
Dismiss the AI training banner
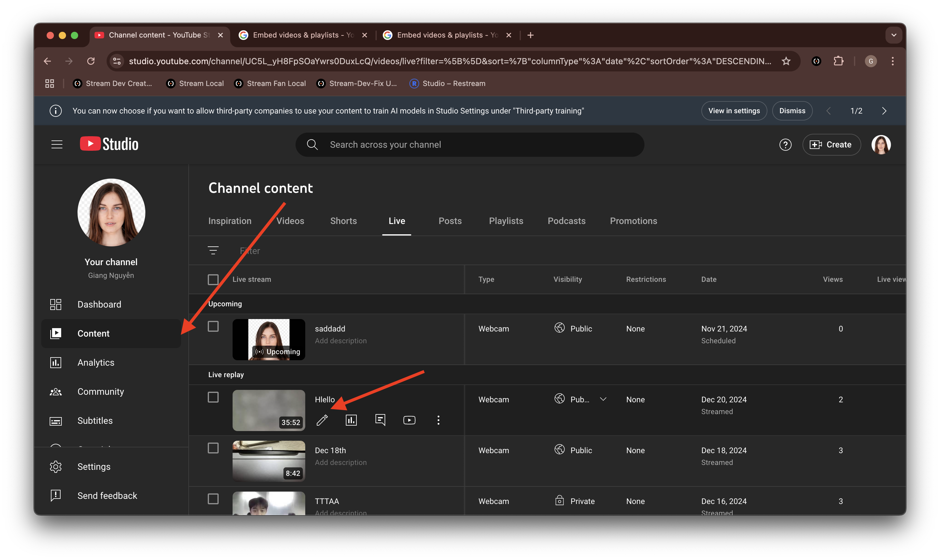point(792,111)
